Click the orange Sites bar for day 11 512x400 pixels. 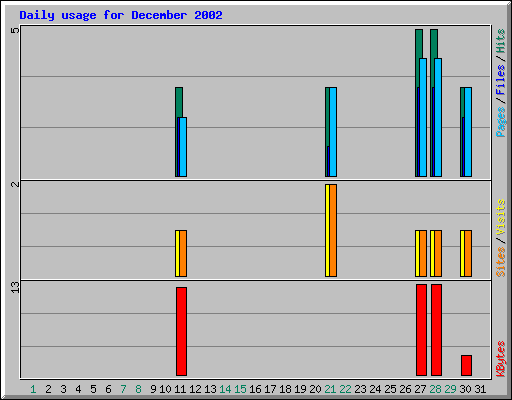(183, 253)
